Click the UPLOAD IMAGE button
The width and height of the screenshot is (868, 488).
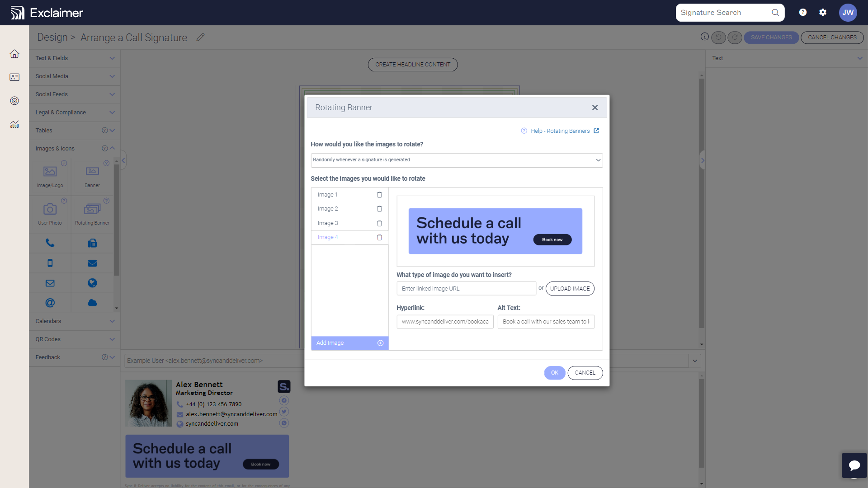[x=570, y=288]
